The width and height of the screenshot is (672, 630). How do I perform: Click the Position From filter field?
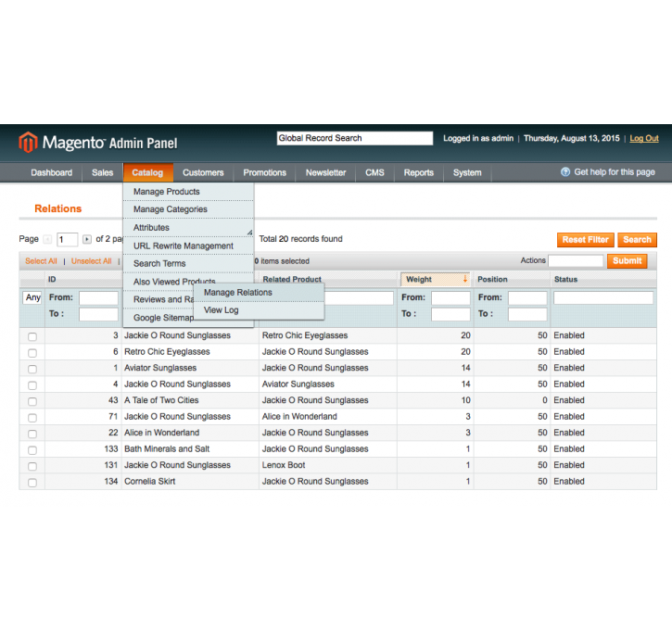coord(527,297)
